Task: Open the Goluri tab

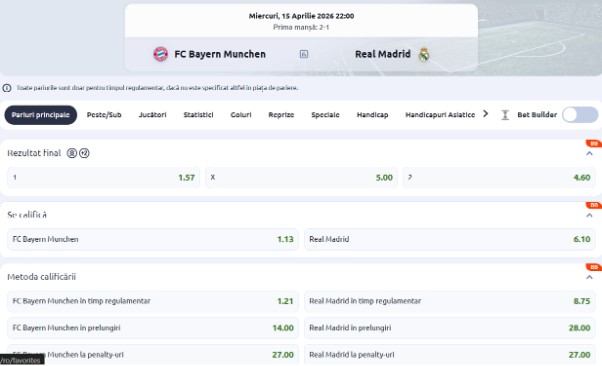Action: [241, 115]
